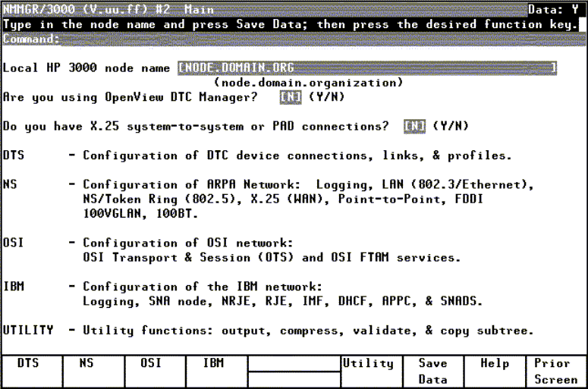
Task: Focus the Local HP 3000 node name field
Action: (x=367, y=67)
